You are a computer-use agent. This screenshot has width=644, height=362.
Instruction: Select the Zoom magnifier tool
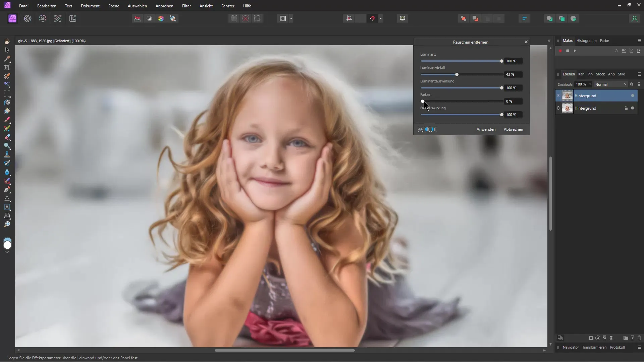click(x=7, y=224)
